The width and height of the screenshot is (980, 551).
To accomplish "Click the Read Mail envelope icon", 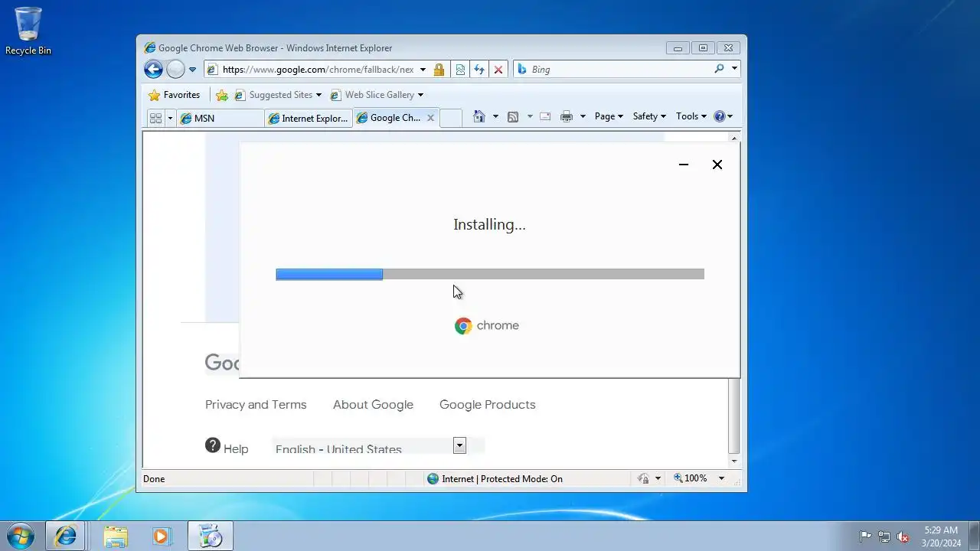I will tap(545, 116).
